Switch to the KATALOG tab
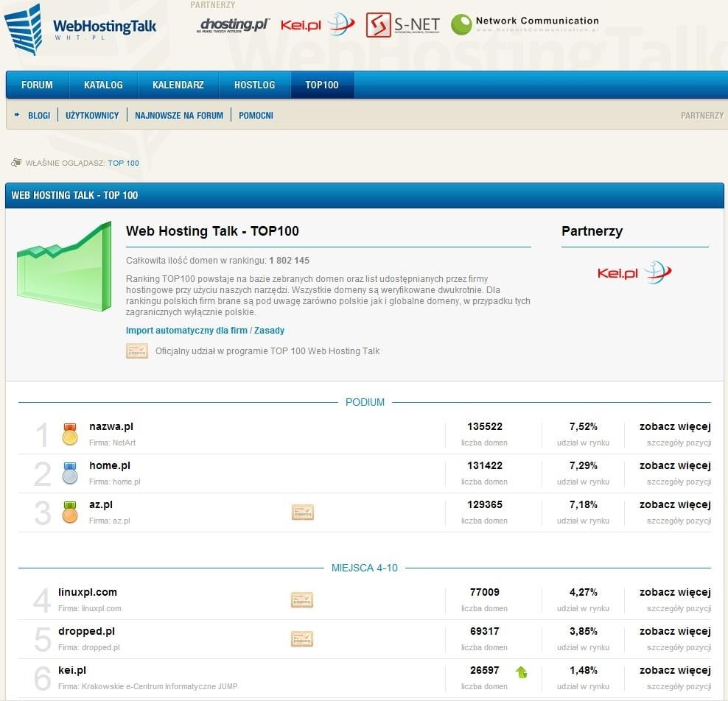This screenshot has width=728, height=701. point(103,85)
